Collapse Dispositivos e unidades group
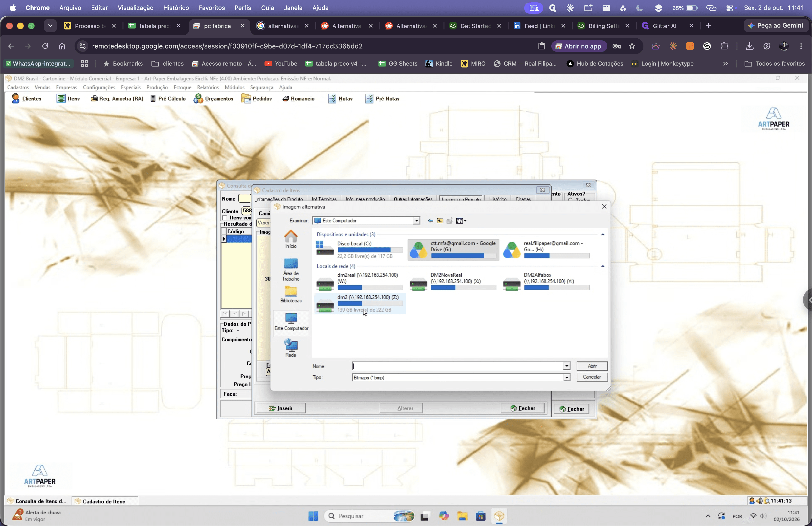Image resolution: width=812 pixels, height=526 pixels. 603,234
